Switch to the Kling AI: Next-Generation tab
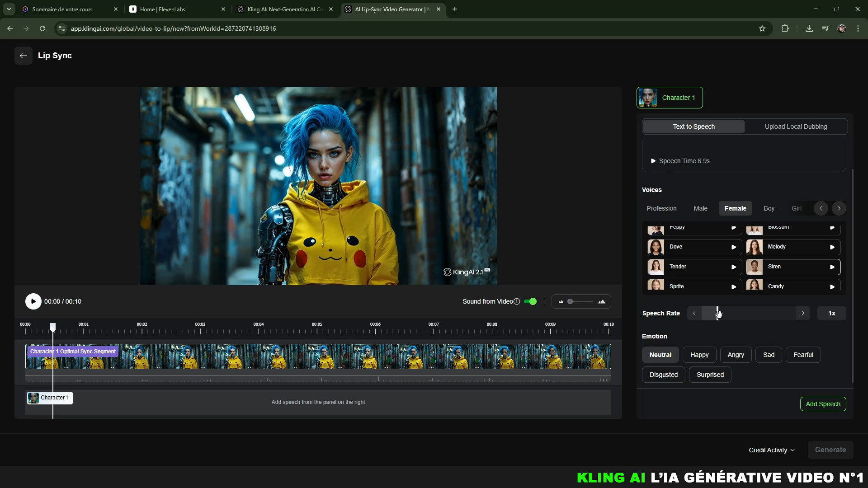 tap(285, 9)
